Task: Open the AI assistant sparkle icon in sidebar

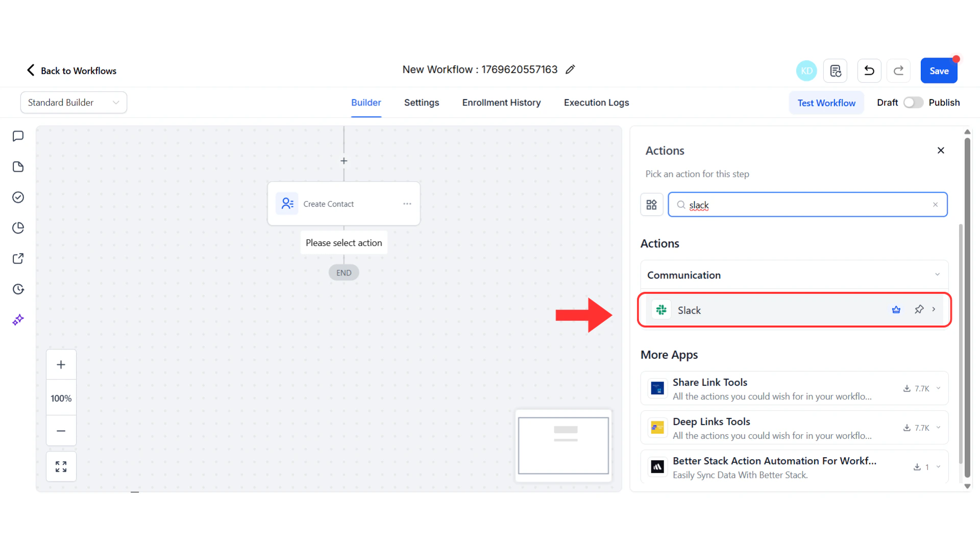Action: pyautogui.click(x=18, y=320)
